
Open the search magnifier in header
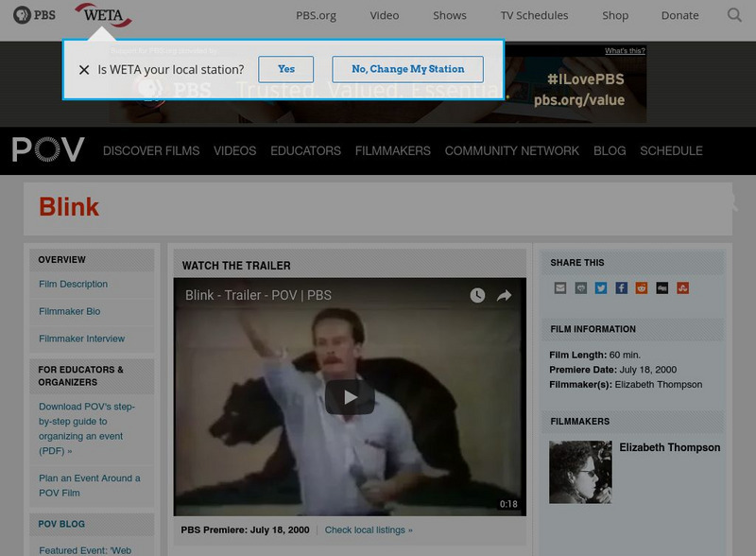[x=734, y=15]
